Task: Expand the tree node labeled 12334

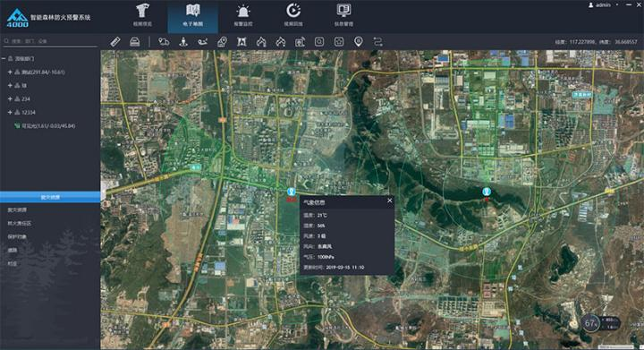Action: coord(10,112)
